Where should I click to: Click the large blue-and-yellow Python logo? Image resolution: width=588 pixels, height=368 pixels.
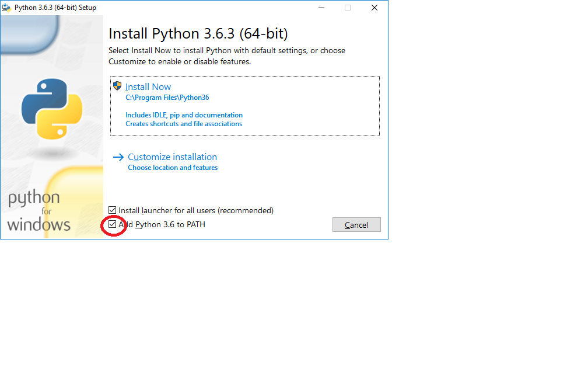[x=52, y=109]
